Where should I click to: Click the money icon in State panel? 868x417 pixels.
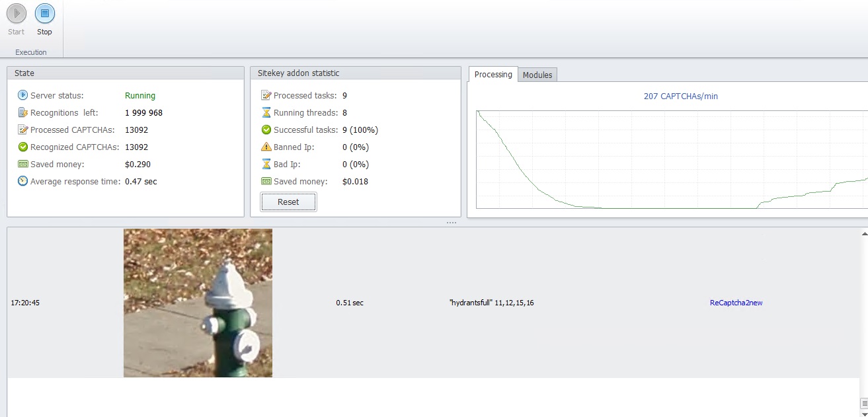[x=22, y=164]
